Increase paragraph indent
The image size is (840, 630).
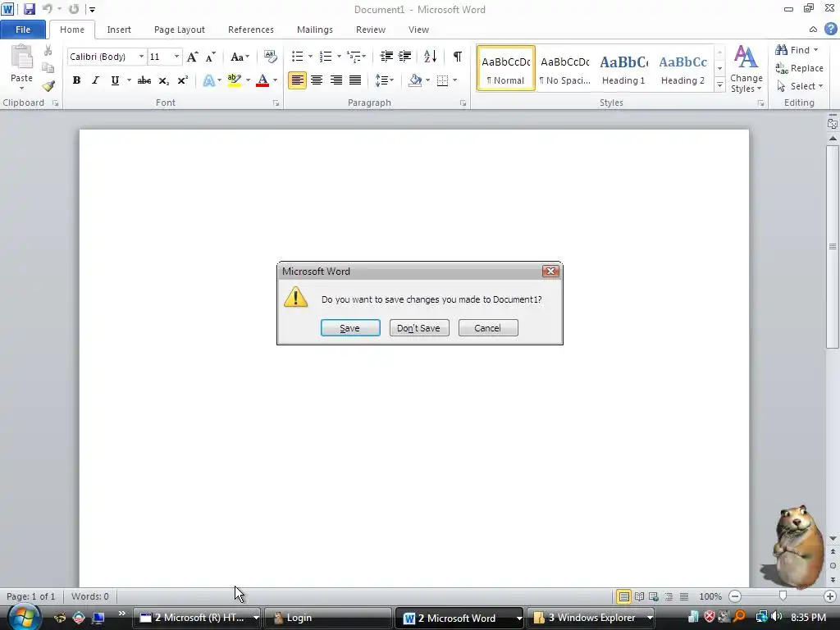pyautogui.click(x=405, y=57)
